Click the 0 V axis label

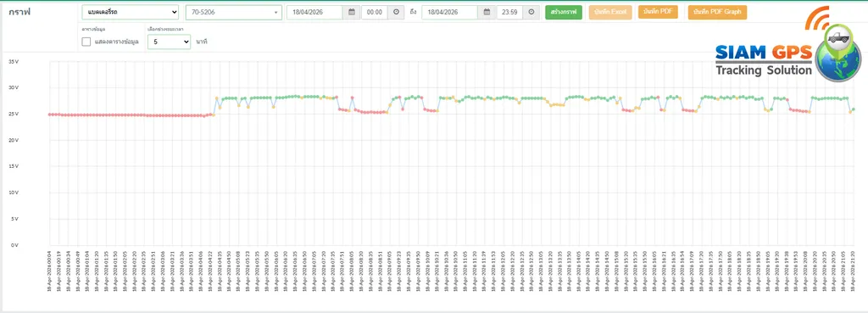point(15,245)
